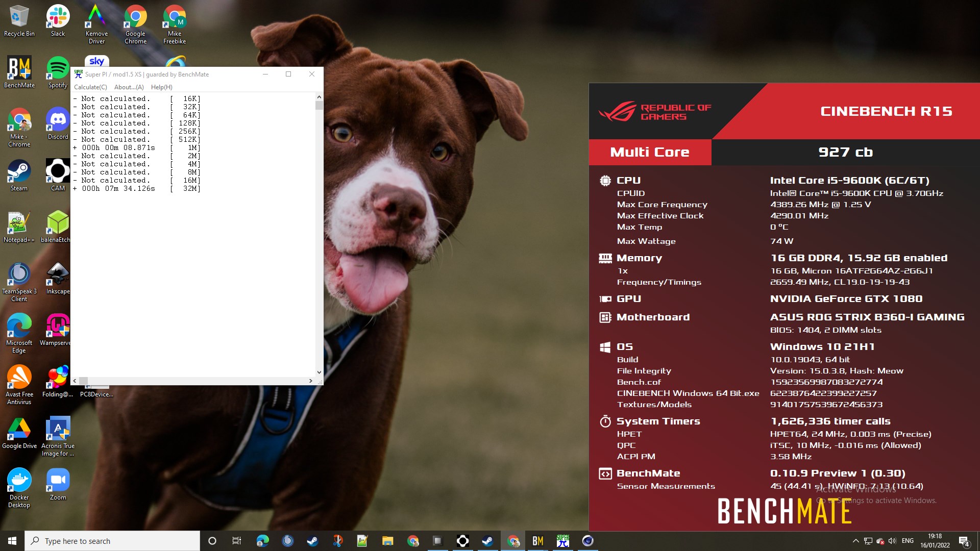Click 'Intel Core i5-9600K (6C/6T)' text
980x551 pixels.
[x=849, y=180]
